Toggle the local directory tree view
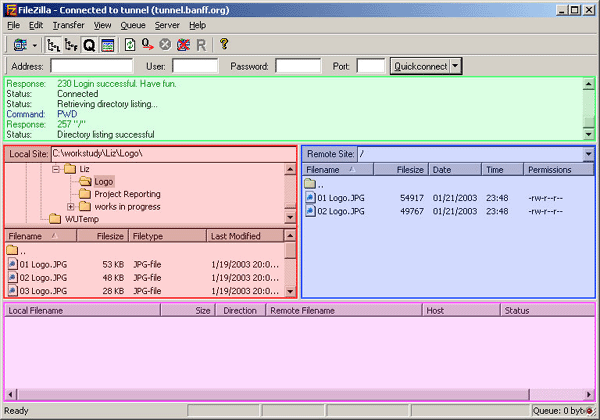 tap(53, 45)
